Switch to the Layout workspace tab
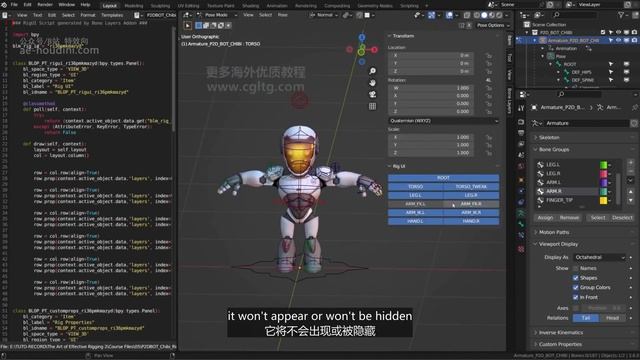Viewport: 640px width, 360px height. [109, 6]
